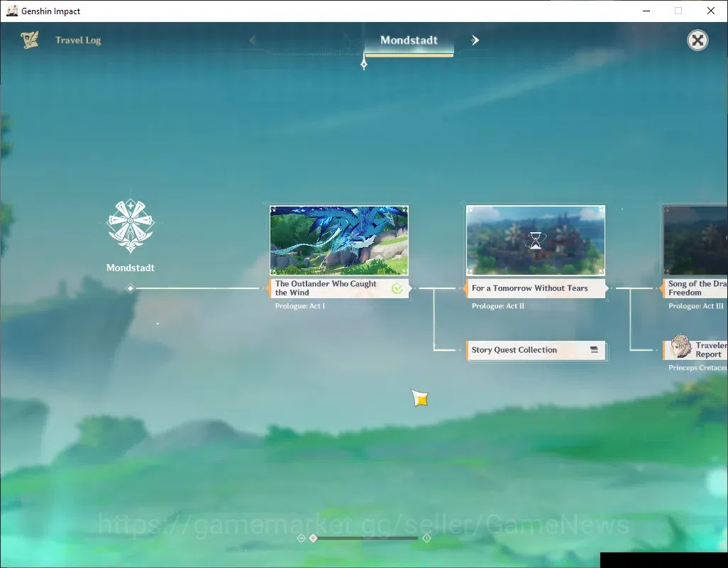Open the Story Quest Collection entry
The height and width of the screenshot is (568, 728).
tap(536, 350)
